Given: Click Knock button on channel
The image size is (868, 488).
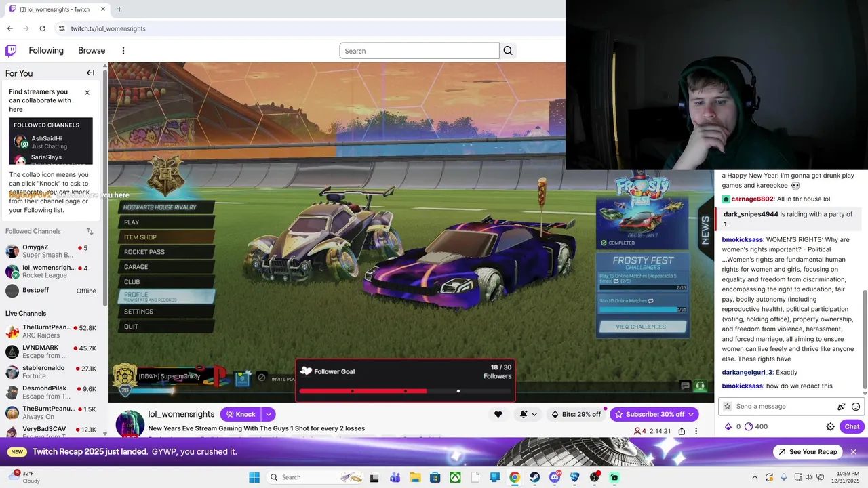Looking at the screenshot, I should tap(241, 414).
